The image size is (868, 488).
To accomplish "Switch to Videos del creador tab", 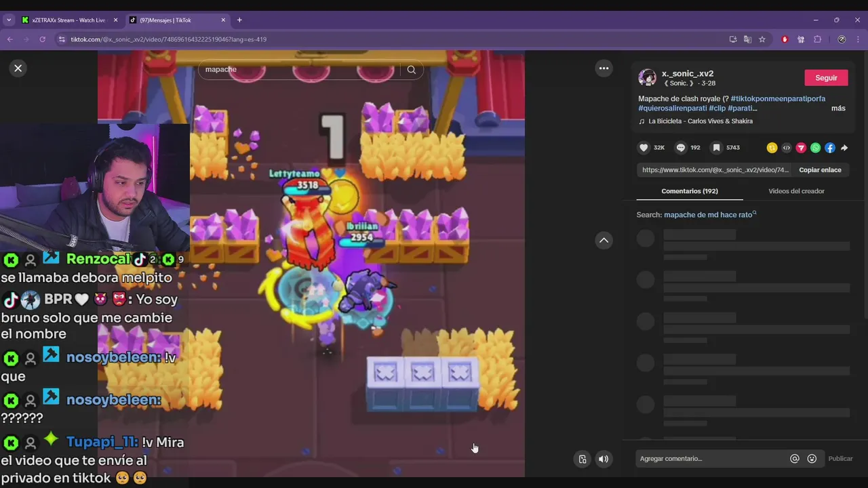I will tap(796, 191).
